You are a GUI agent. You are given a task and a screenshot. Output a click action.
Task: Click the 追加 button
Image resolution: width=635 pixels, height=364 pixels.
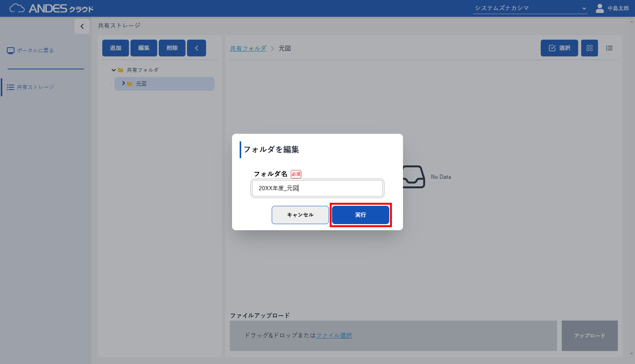coord(116,48)
